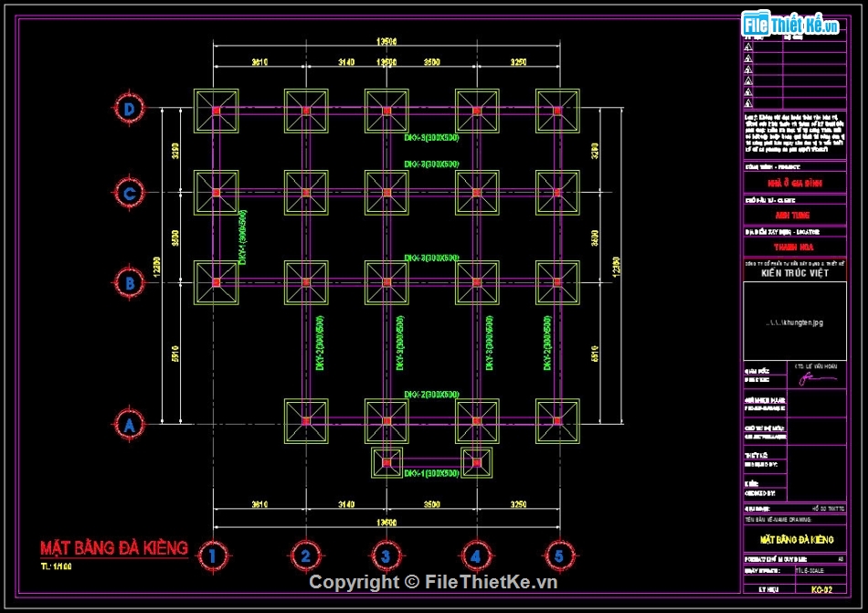Screen dimensions: 868x613
Task: Select the grid axis bubble labeled B
Action: (x=129, y=282)
